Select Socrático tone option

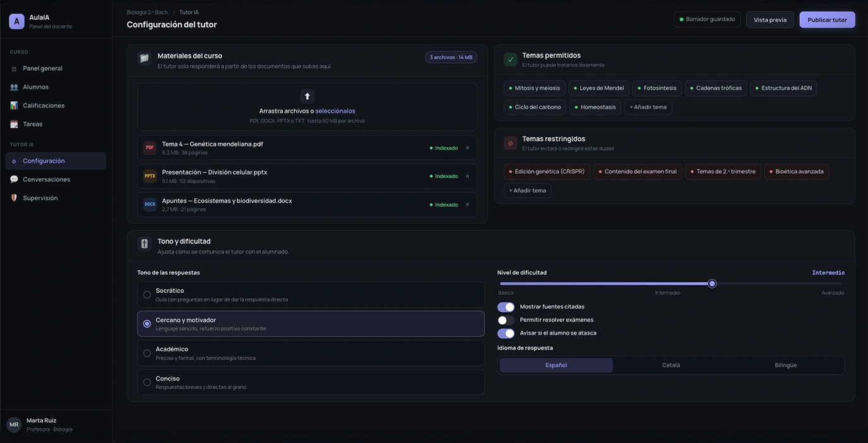(x=311, y=294)
